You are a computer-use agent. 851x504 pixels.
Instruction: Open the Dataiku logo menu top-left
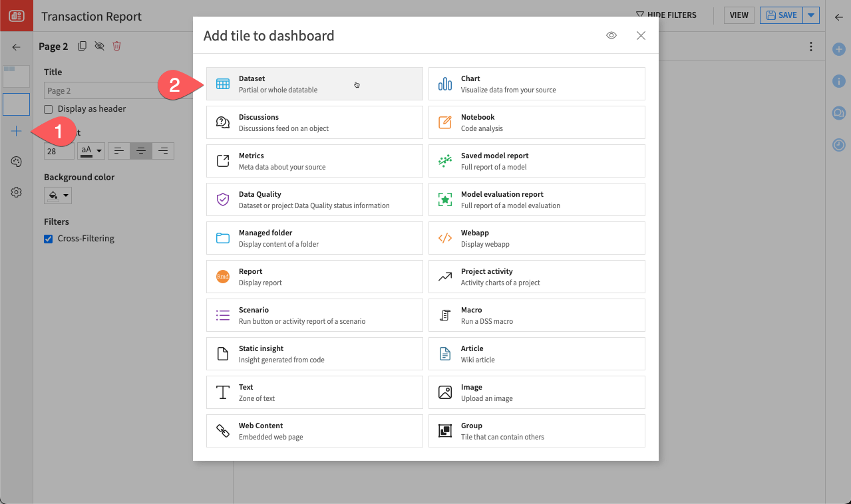click(16, 15)
